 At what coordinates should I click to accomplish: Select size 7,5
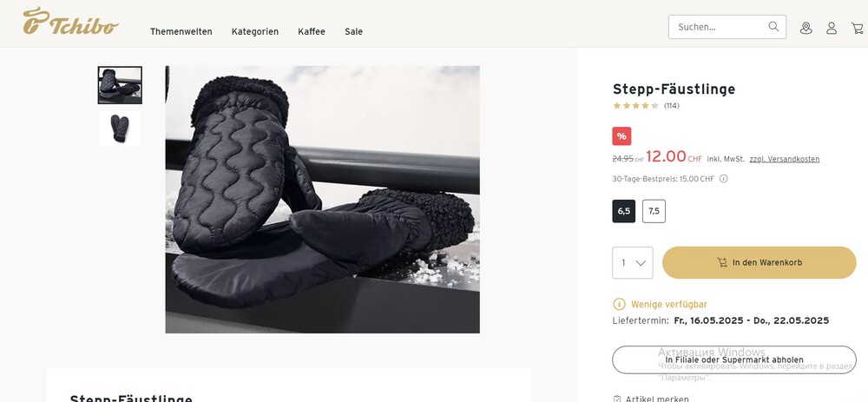654,211
